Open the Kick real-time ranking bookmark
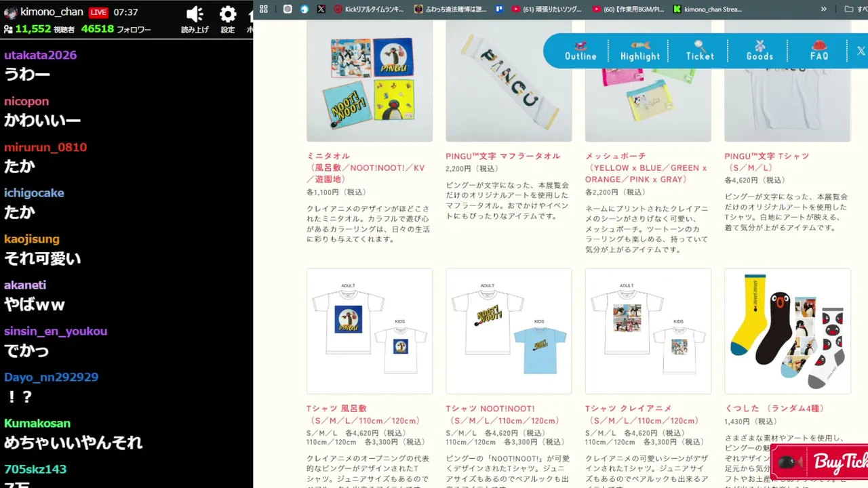This screenshot has height=488, width=868. tap(368, 9)
